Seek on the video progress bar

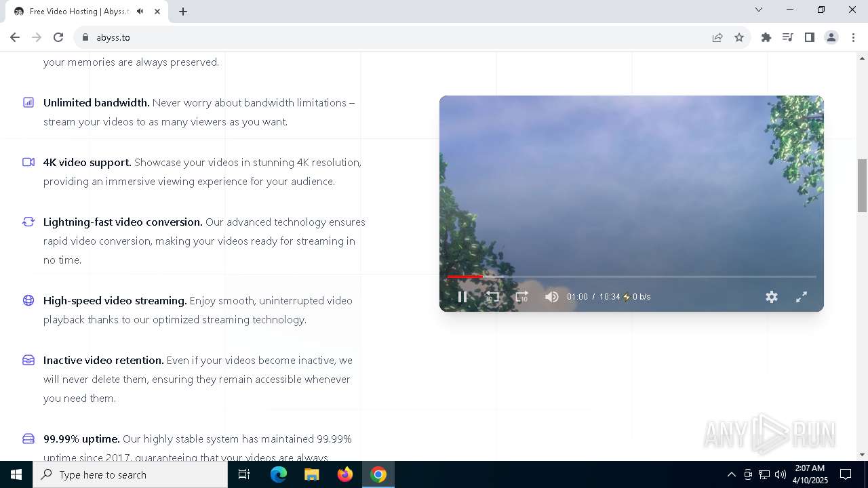[631, 277]
